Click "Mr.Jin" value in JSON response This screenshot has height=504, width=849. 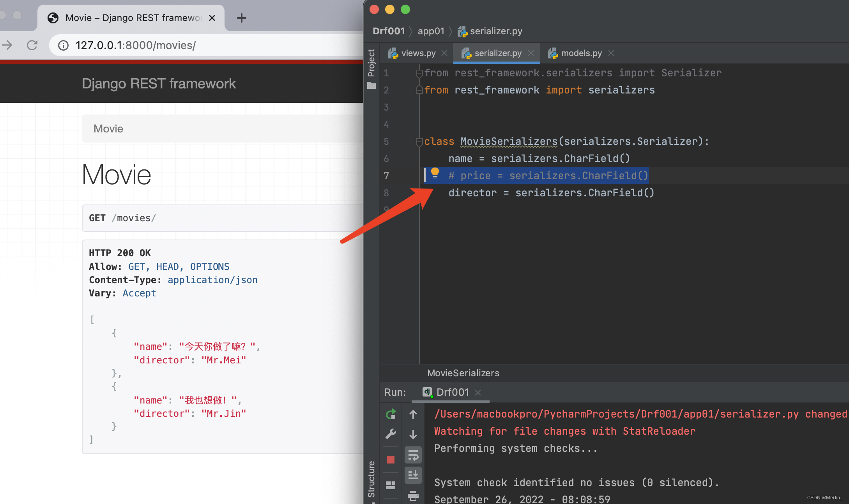pos(224,413)
